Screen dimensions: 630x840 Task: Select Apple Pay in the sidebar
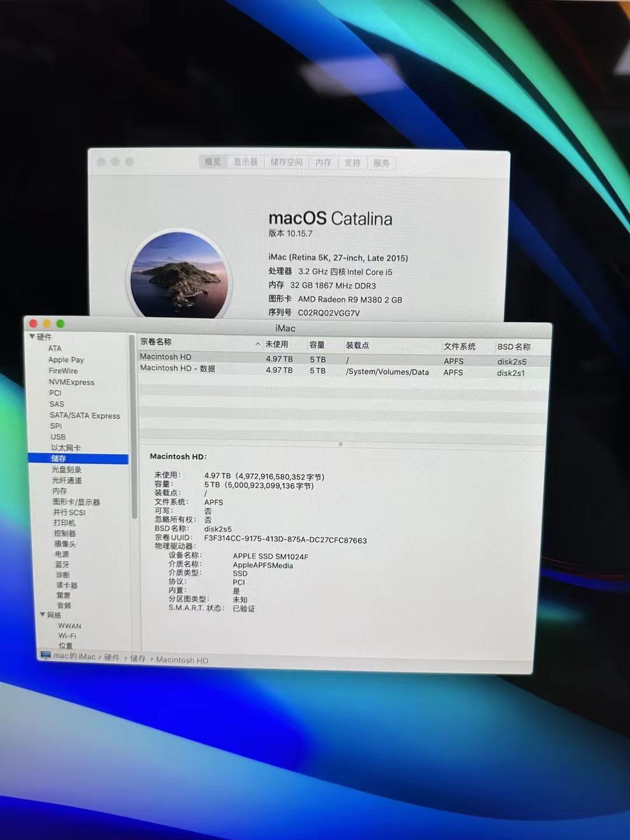pos(66,360)
